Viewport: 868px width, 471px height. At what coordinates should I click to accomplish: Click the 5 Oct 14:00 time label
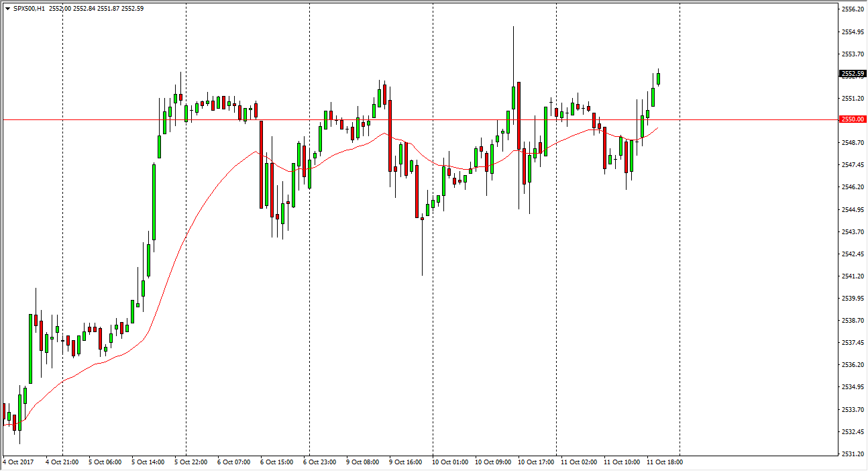click(x=149, y=462)
